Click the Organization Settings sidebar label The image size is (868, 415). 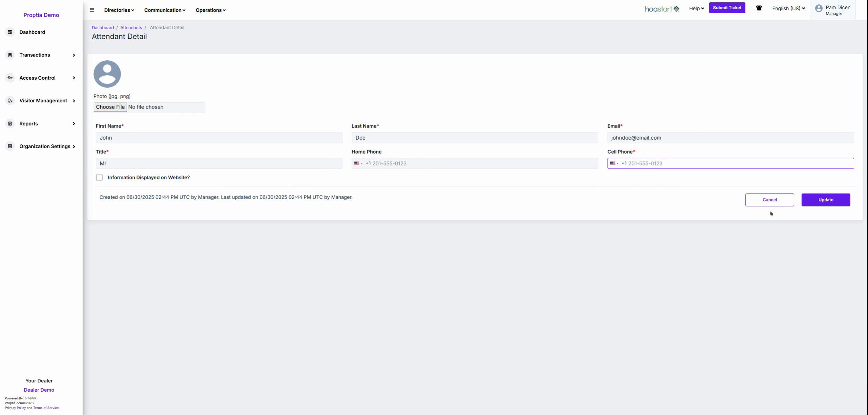[45, 146]
